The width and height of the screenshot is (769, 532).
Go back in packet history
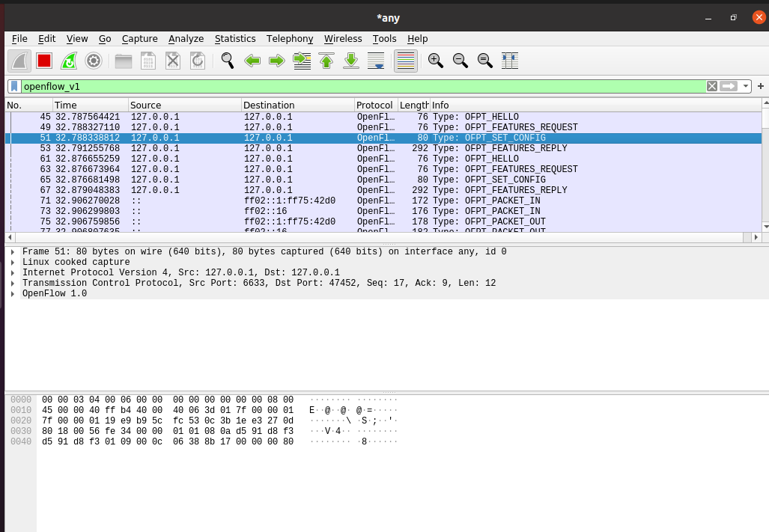(x=252, y=61)
